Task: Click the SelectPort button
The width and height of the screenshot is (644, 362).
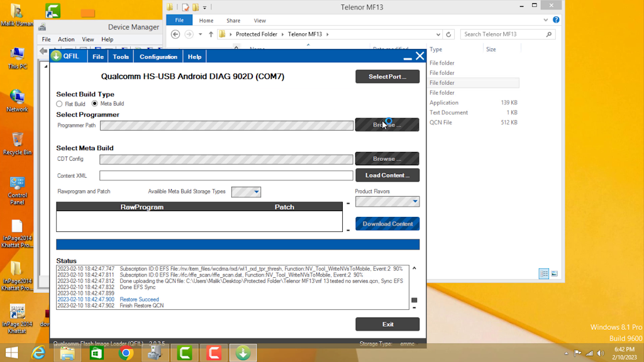Action: (x=387, y=76)
